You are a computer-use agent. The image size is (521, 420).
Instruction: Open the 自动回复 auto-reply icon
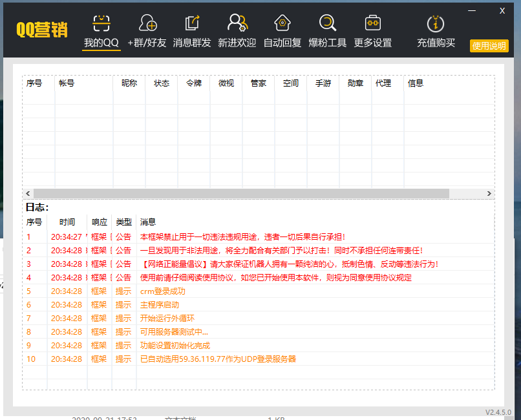(x=282, y=23)
